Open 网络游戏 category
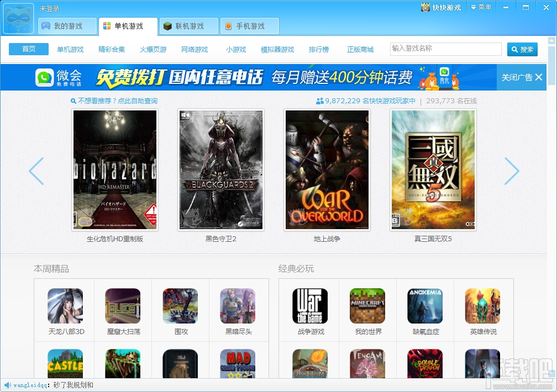Screen dimensions: 557x392 click(195, 49)
